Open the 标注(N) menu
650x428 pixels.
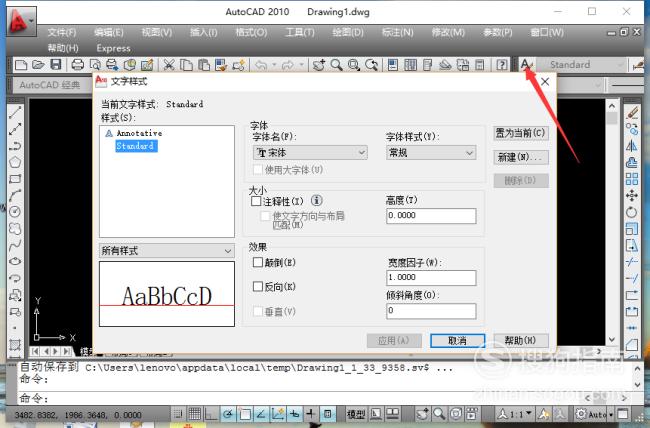[398, 32]
